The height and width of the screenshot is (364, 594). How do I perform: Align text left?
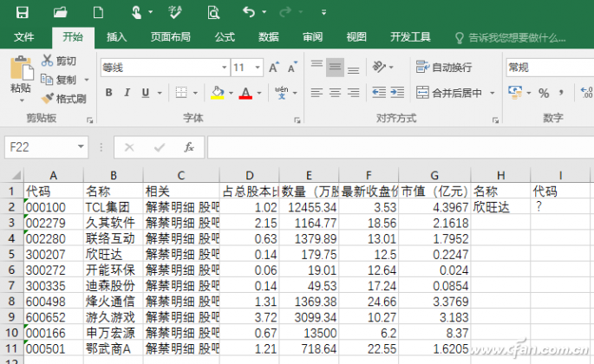pyautogui.click(x=317, y=93)
